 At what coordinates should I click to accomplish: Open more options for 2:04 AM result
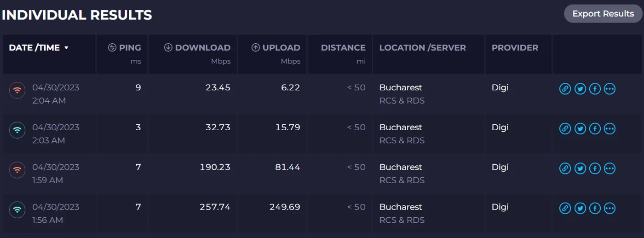[x=609, y=89]
